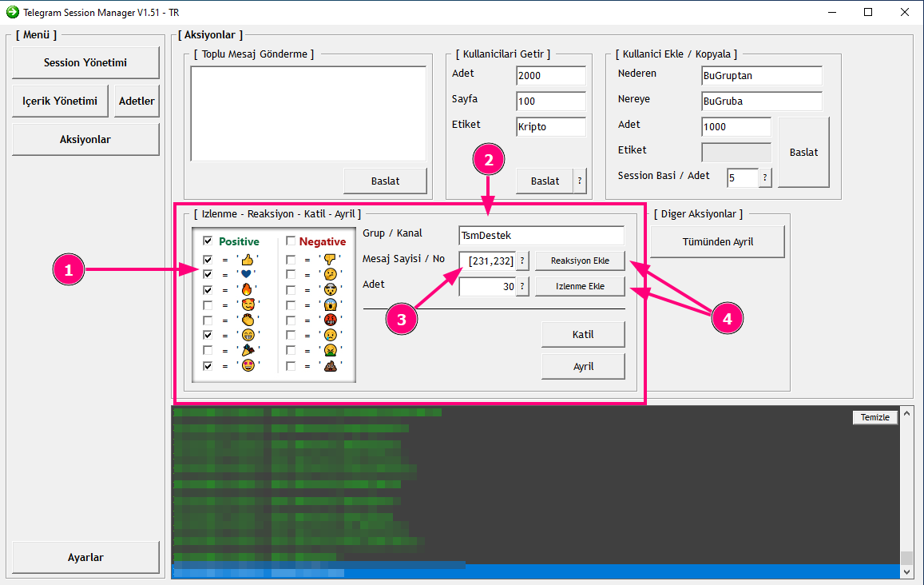Viewport: 924px width, 585px height.
Task: Click the Nereye field containing BuGruba
Action: point(761,101)
